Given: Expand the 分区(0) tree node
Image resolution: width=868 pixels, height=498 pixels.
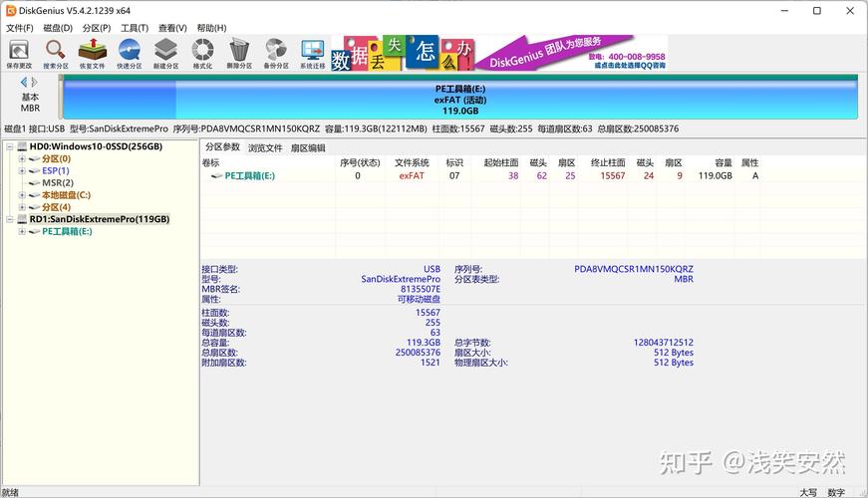Looking at the screenshot, I should point(22,158).
